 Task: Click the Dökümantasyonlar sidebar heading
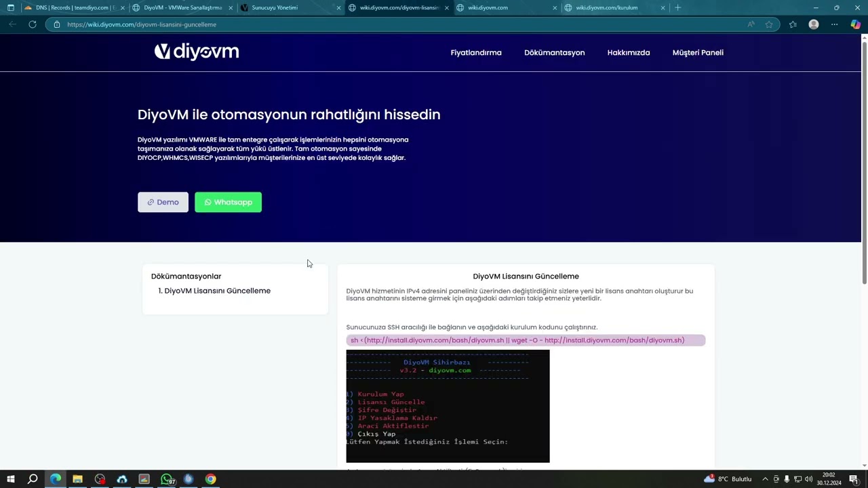(186, 277)
